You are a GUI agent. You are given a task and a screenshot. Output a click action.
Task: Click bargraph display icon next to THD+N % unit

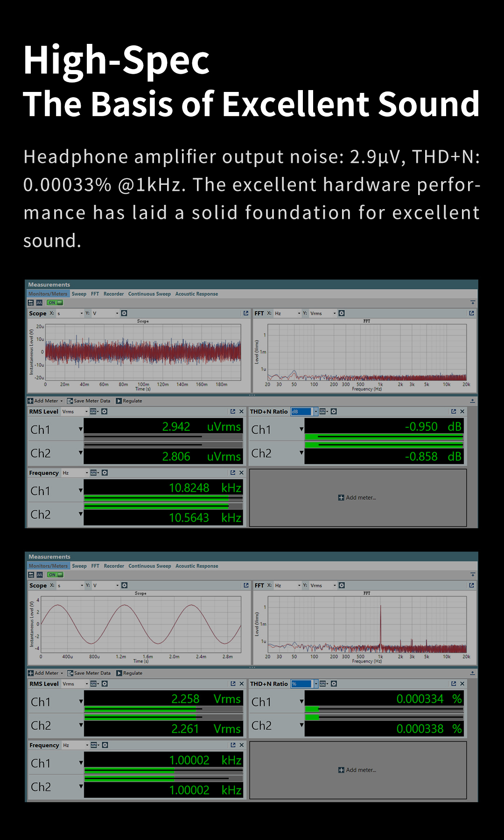(x=323, y=684)
